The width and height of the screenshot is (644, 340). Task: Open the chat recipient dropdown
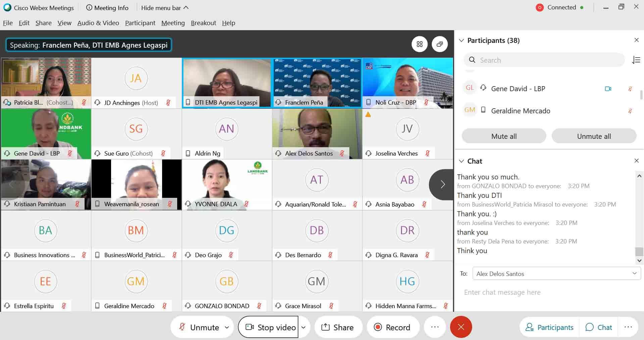pos(557,274)
